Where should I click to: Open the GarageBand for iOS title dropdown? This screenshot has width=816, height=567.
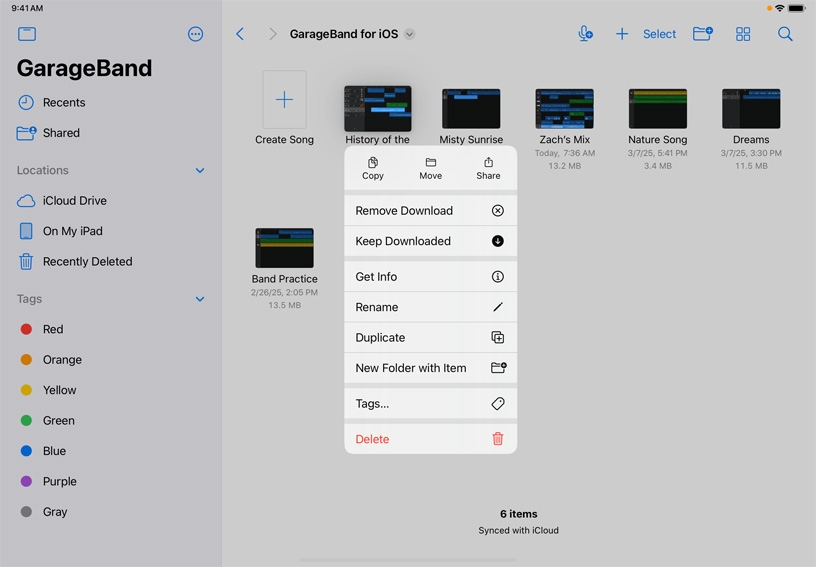(409, 34)
